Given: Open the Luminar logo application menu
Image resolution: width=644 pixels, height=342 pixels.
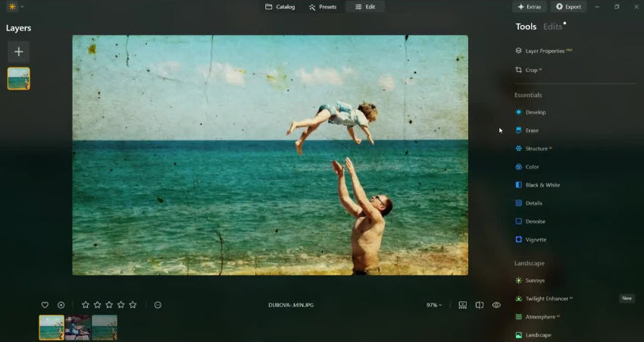Looking at the screenshot, I should (13, 7).
